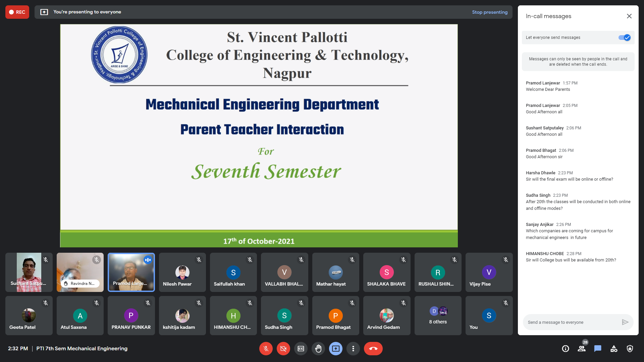Click muted mic icon on Sudha Singh tile
This screenshot has height=362, width=644.
click(x=301, y=303)
